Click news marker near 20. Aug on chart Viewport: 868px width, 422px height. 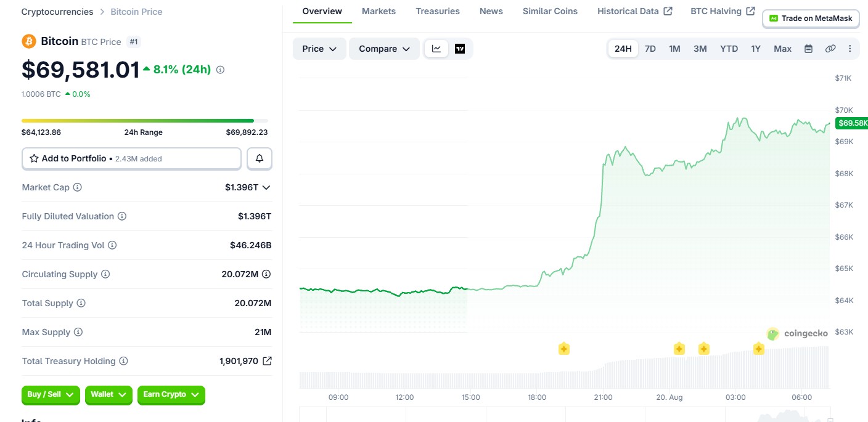(679, 349)
